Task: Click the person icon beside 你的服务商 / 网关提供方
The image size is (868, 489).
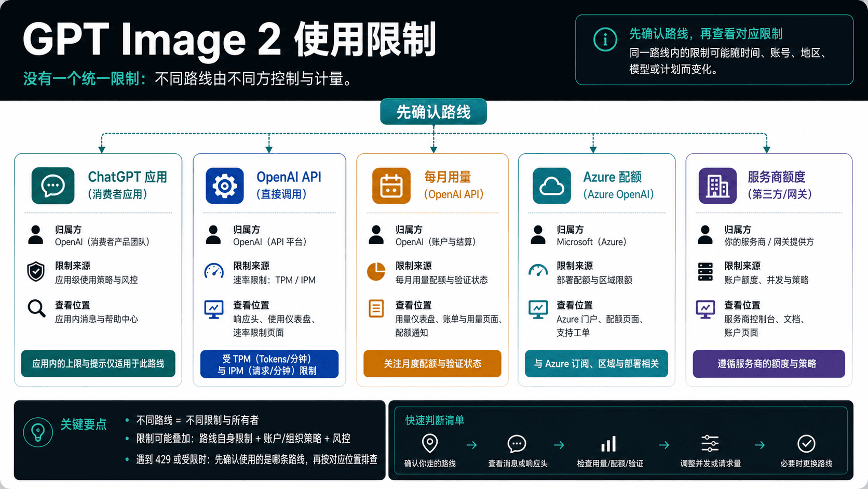Action: (x=706, y=235)
